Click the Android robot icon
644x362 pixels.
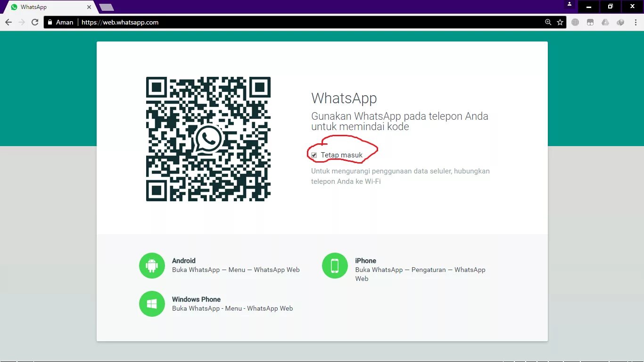[152, 265]
